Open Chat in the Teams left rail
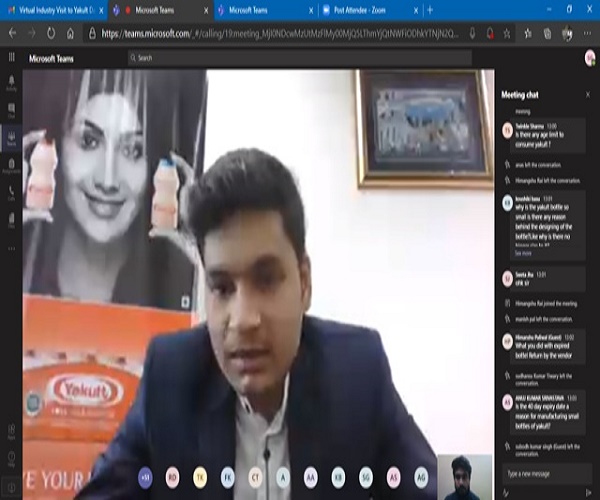Image resolution: width=600 pixels, height=500 pixels. (x=11, y=110)
